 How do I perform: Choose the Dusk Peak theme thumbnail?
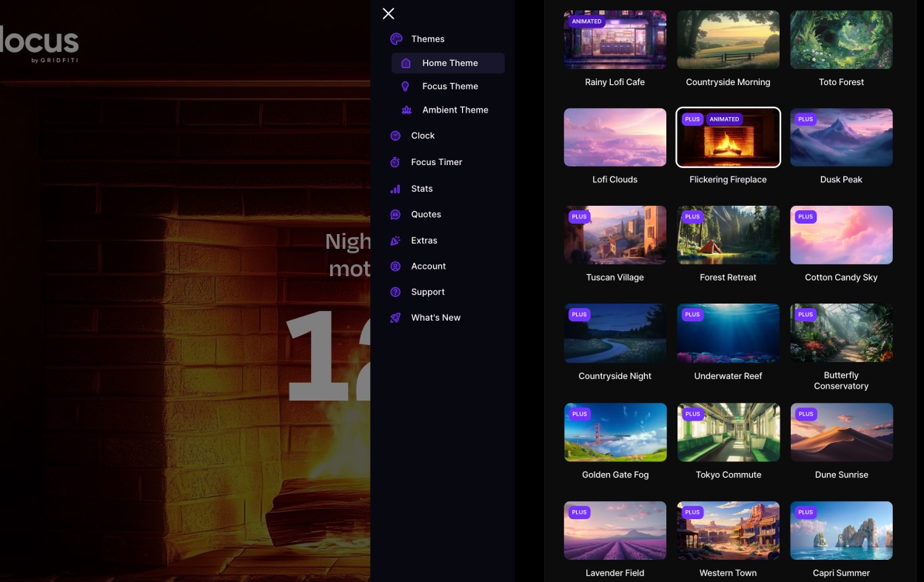[x=842, y=138]
